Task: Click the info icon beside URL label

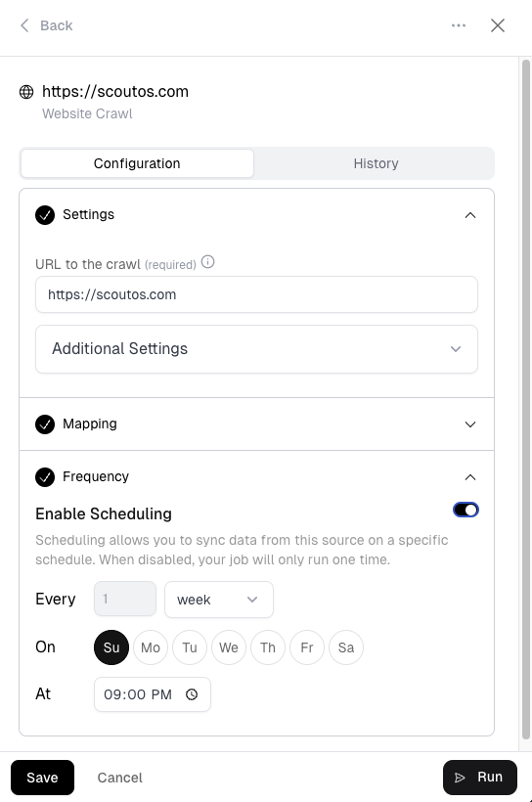Action: tap(207, 262)
